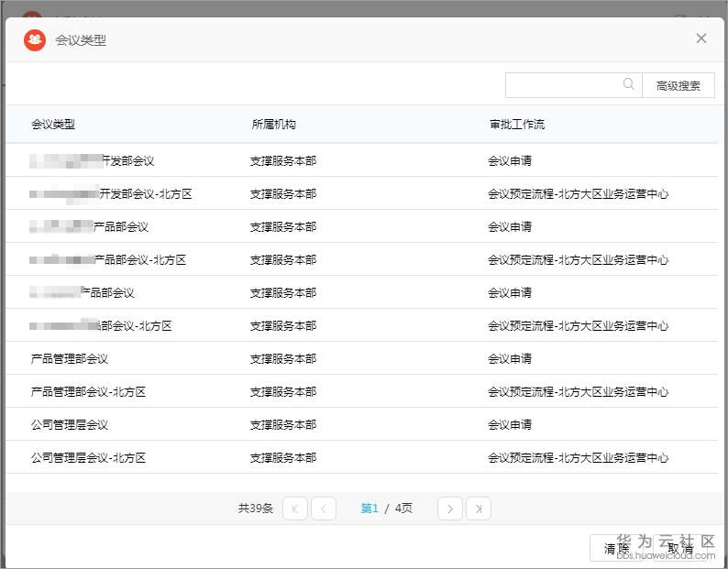Click the orange 会议类型 dialog icon
This screenshot has height=569, width=728.
[35, 40]
